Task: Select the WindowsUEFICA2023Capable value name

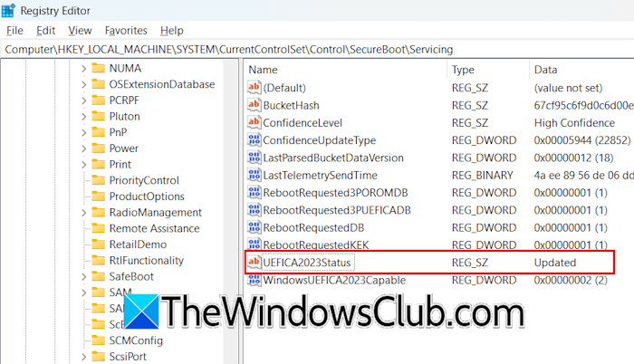Action: (x=334, y=281)
